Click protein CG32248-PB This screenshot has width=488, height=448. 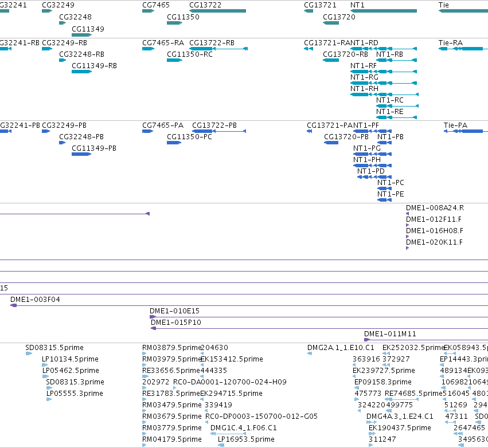click(81, 137)
